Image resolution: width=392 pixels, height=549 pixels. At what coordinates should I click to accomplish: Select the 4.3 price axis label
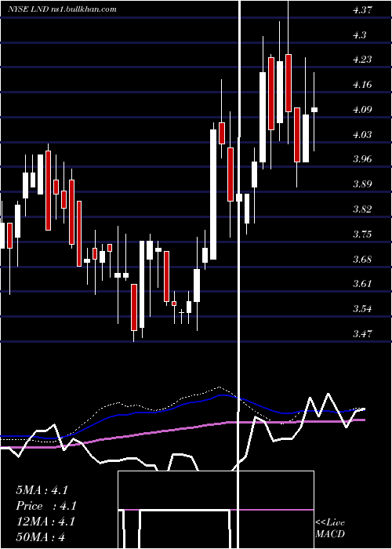click(x=360, y=35)
